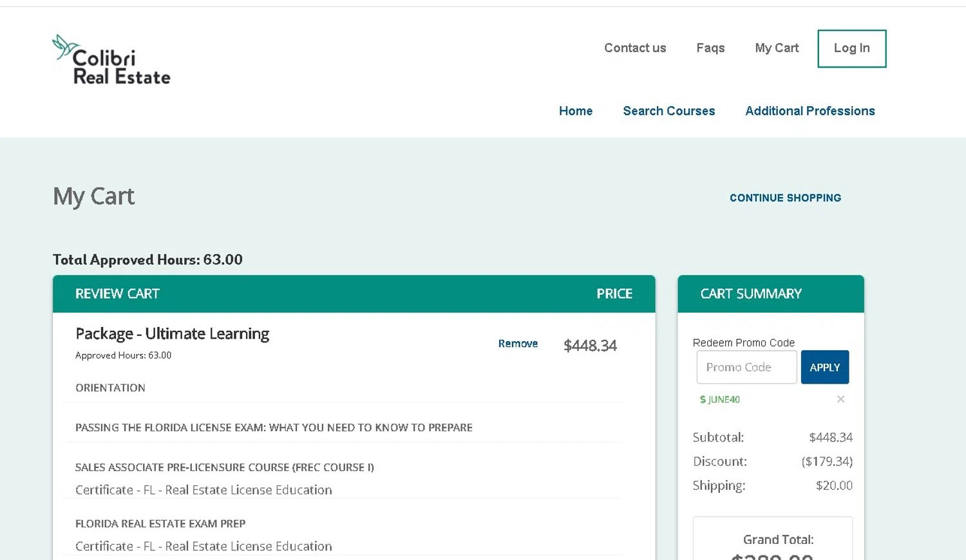Image resolution: width=966 pixels, height=560 pixels.
Task: Click the Approved Hours: 63.00 package detail
Action: click(123, 355)
